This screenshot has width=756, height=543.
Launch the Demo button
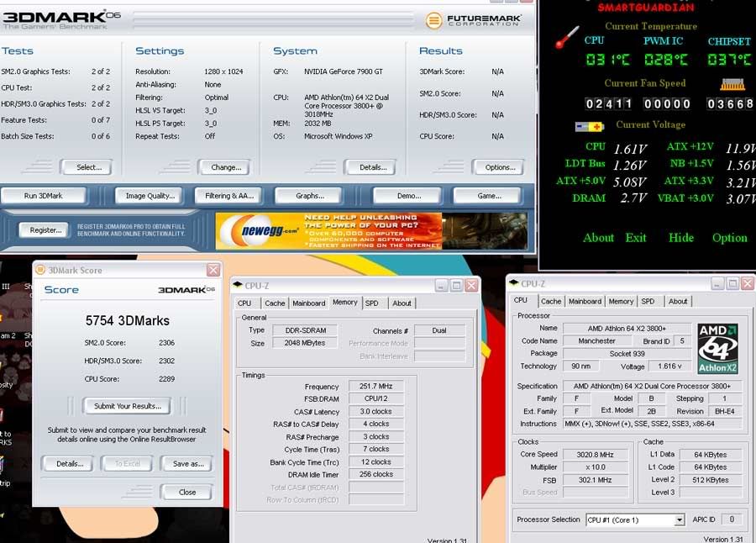(409, 196)
